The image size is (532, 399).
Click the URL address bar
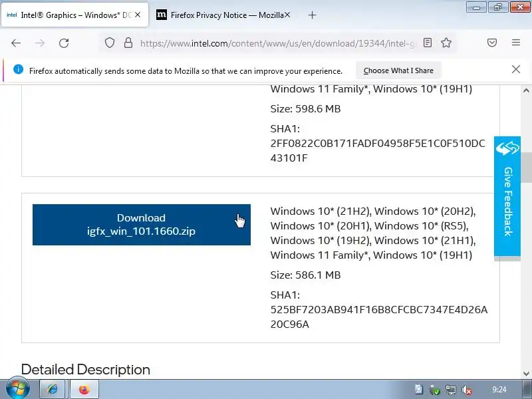click(277, 43)
